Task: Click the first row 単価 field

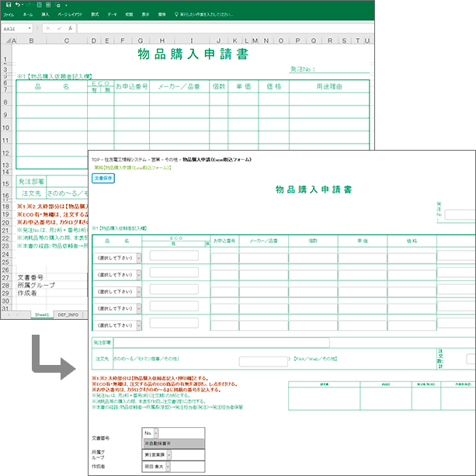Action: point(363,258)
